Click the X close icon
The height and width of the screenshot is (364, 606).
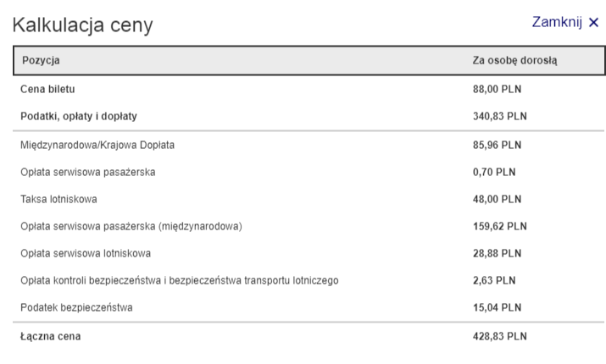point(593,22)
